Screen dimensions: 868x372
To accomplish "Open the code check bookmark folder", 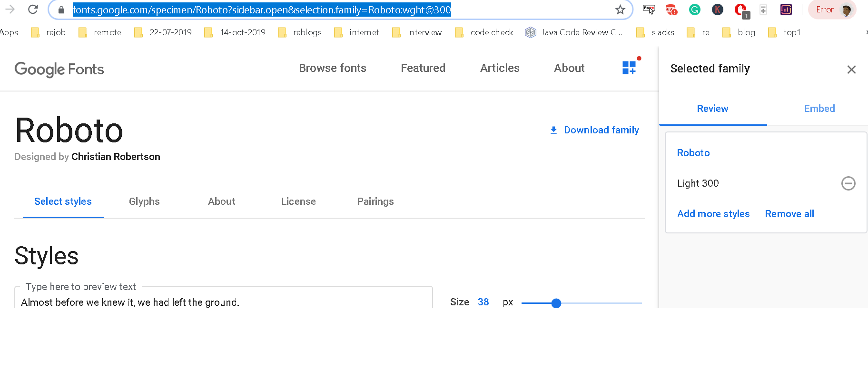I will (484, 32).
